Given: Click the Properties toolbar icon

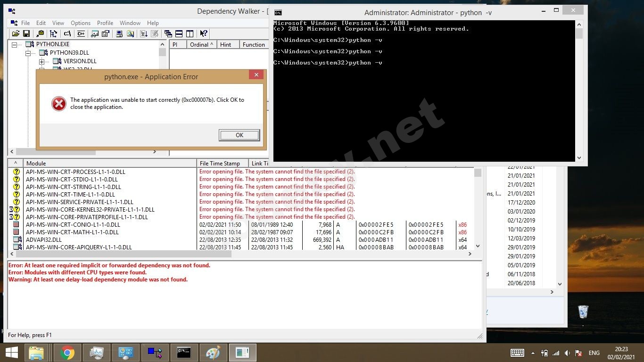Looking at the screenshot, I should [x=106, y=33].
